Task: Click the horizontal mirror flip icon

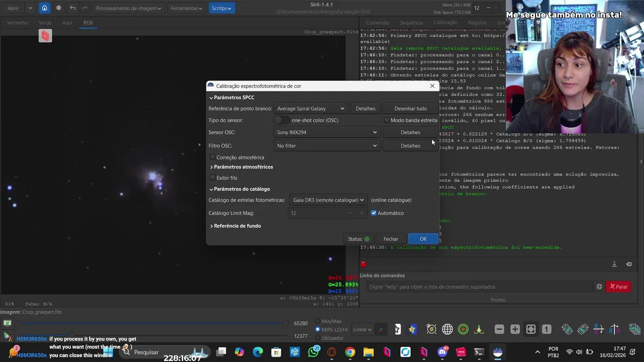Action: (x=599, y=329)
